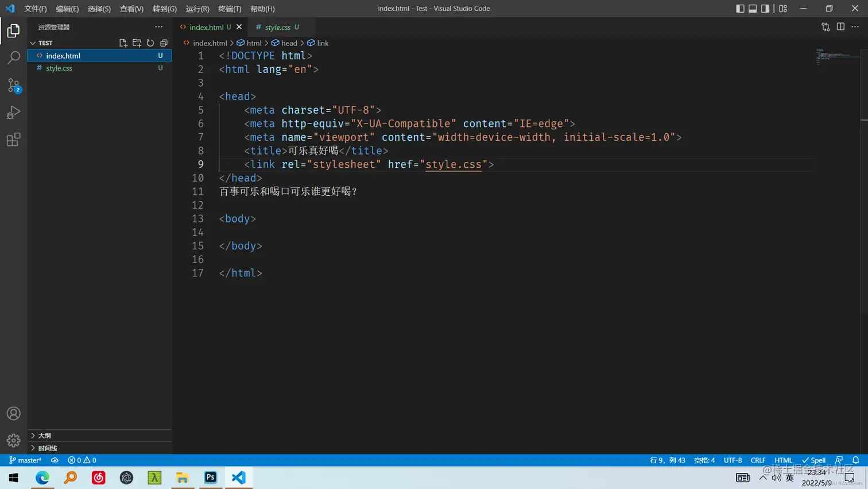Viewport: 868px width, 489px height.
Task: Follow the style.css href link in code
Action: tap(454, 164)
